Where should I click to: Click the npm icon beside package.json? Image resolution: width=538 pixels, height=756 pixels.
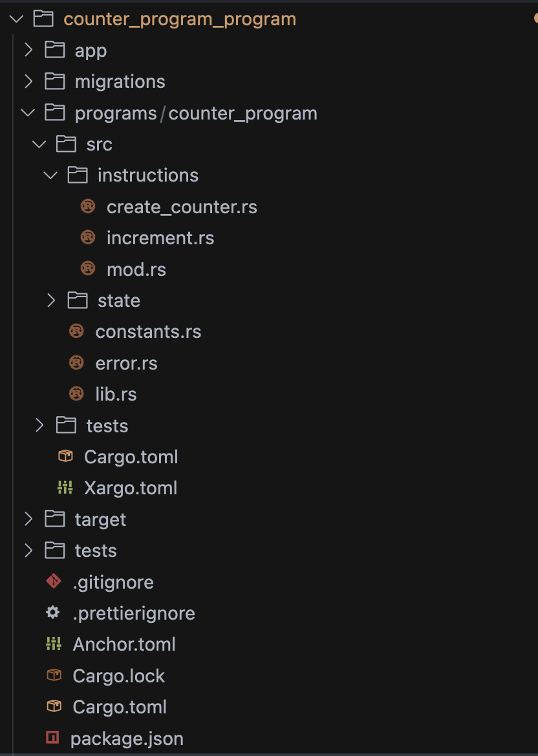tap(53, 738)
